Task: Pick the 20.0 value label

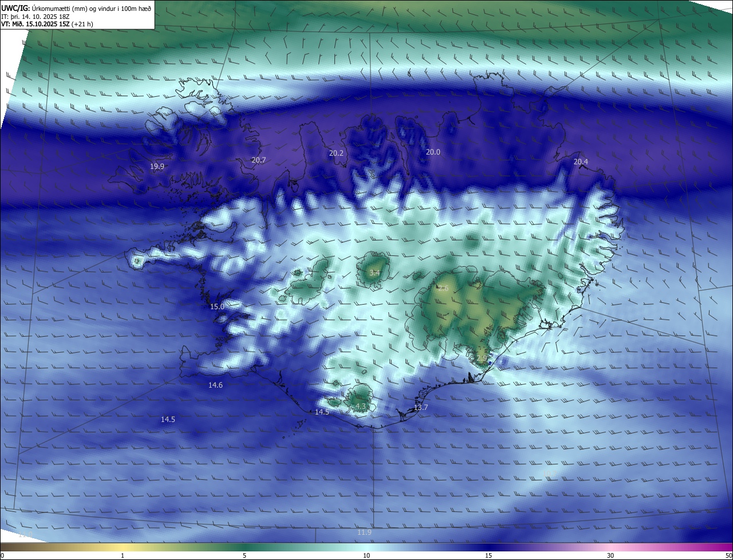Action: tap(433, 152)
